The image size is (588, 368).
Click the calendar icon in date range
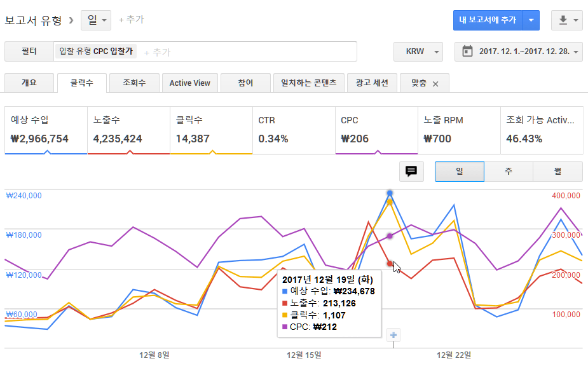click(x=467, y=51)
